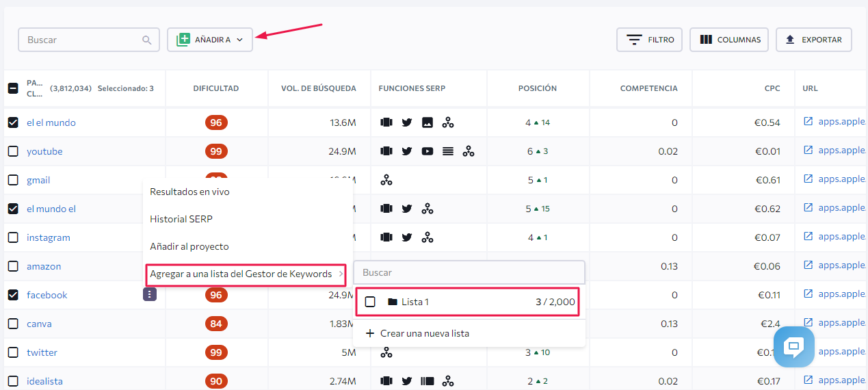This screenshot has height=390, width=868.
Task: Click the Buscar field in the list submenu
Action: 469,272
